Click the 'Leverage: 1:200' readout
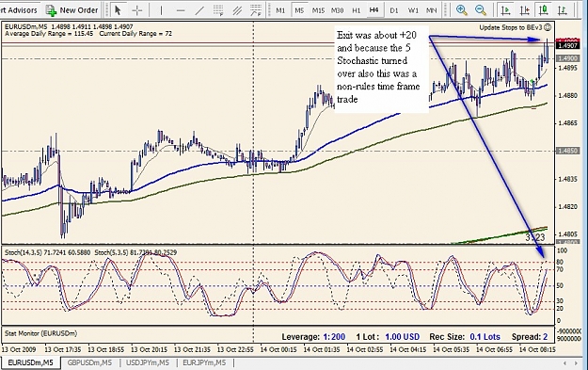This screenshot has width=588, height=370. (x=313, y=337)
